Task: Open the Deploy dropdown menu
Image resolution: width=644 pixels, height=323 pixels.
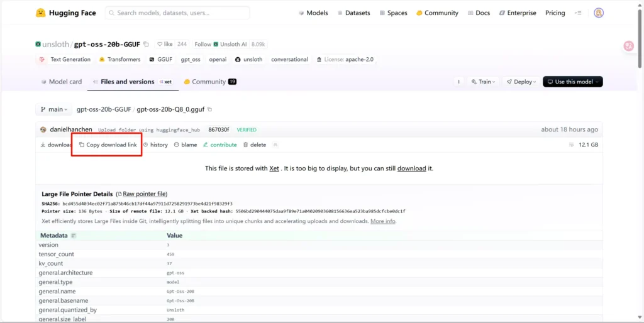Action: pos(521,82)
